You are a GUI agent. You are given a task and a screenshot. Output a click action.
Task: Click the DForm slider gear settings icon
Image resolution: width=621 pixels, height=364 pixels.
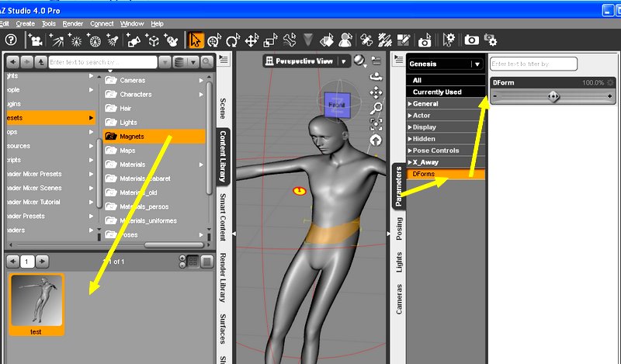[x=610, y=82]
